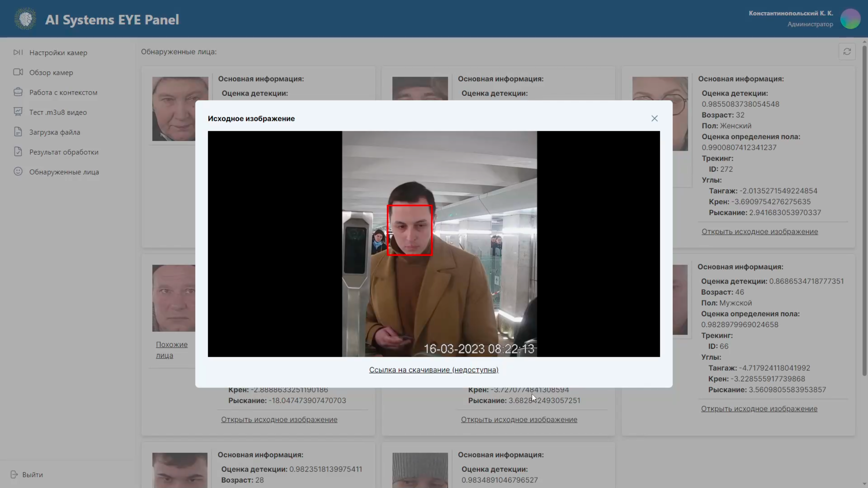
Task: Open source image for tracking ID 272
Action: coord(759,232)
